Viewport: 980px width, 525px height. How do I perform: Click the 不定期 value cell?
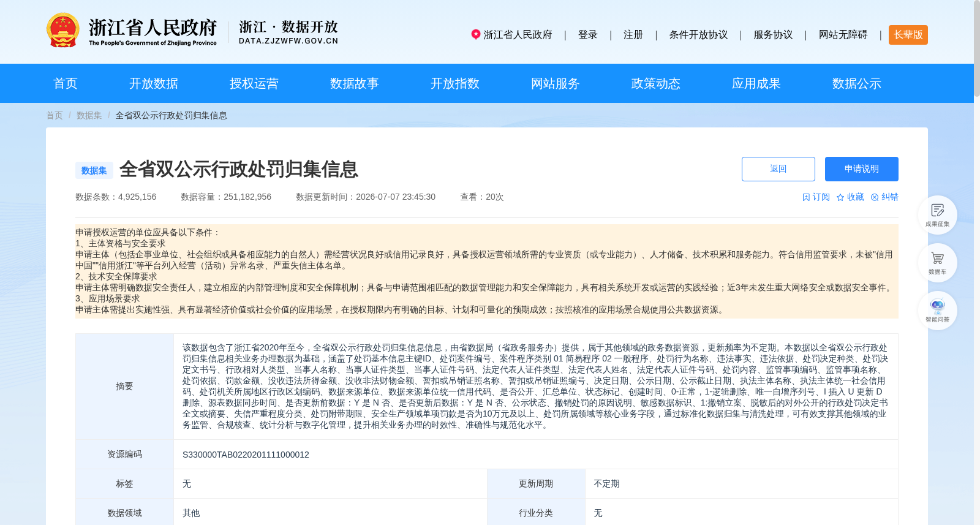click(x=742, y=484)
